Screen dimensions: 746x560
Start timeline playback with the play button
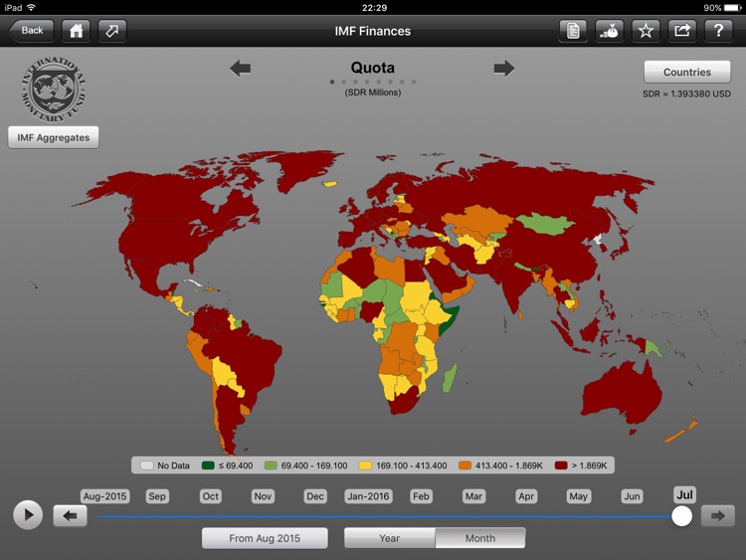coord(28,515)
